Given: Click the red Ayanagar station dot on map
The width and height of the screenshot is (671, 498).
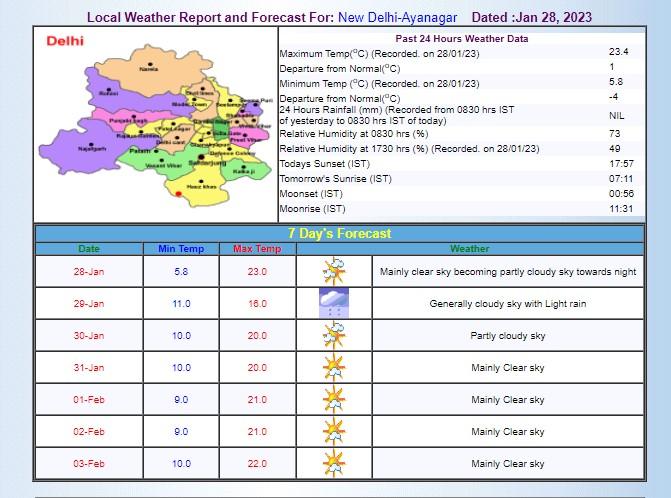Looking at the screenshot, I should click(x=178, y=192).
